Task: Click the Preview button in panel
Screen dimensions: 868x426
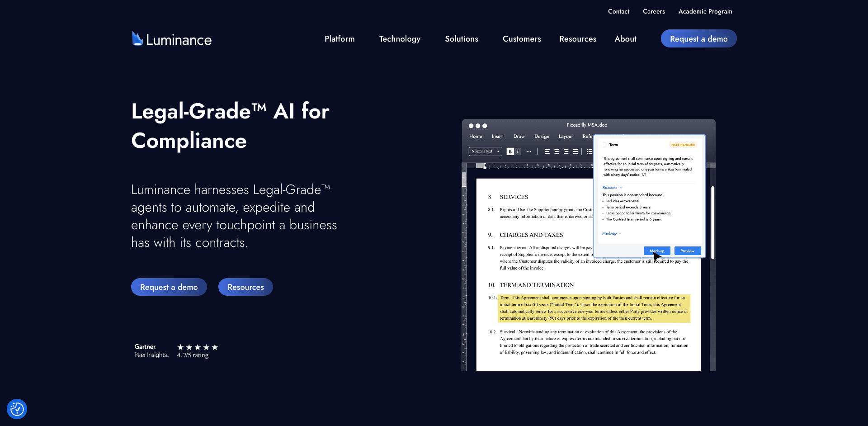Action: tap(688, 251)
